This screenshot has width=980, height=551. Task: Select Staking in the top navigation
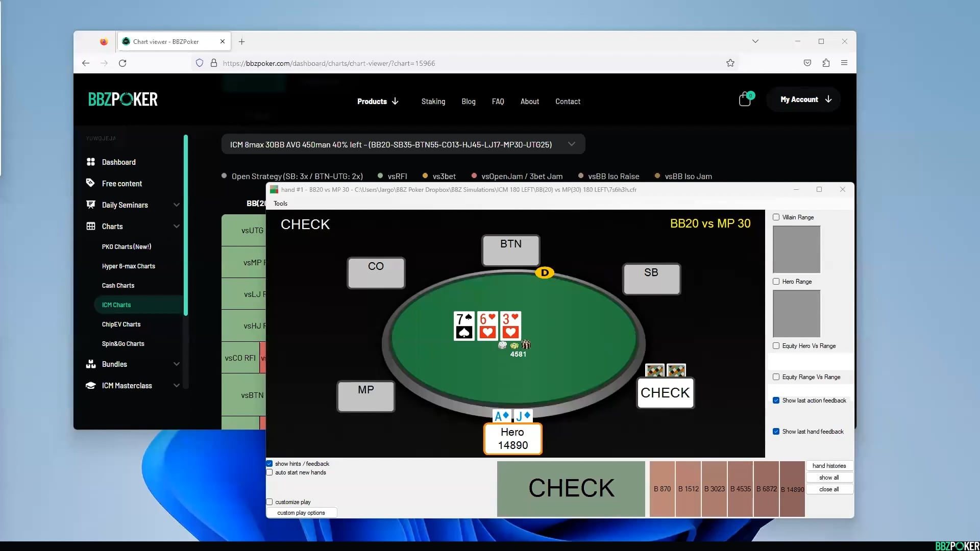click(x=433, y=101)
